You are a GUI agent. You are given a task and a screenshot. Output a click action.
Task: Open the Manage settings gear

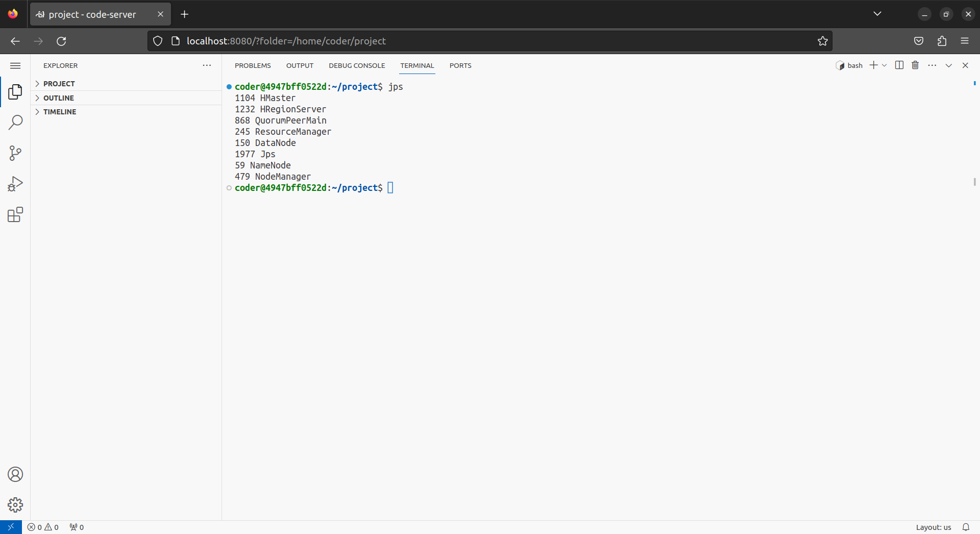coord(15,504)
